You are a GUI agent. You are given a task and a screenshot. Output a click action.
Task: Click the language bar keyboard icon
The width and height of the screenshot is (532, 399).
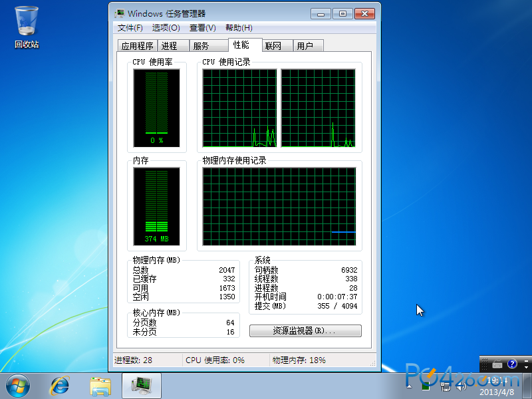pos(497,364)
